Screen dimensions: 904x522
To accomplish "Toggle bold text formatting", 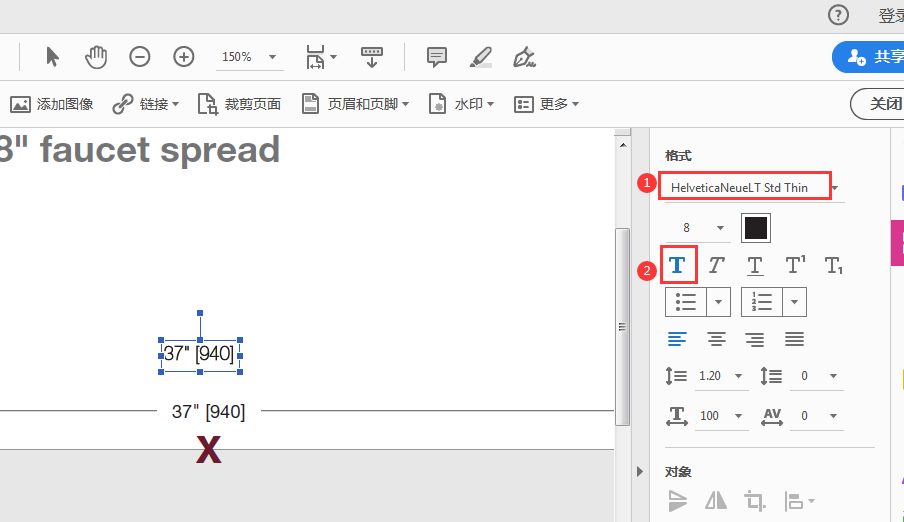I will click(677, 265).
